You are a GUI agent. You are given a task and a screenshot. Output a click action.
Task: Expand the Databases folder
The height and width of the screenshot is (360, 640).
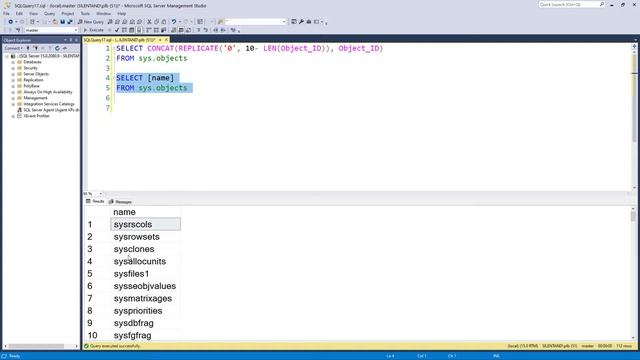pos(13,62)
